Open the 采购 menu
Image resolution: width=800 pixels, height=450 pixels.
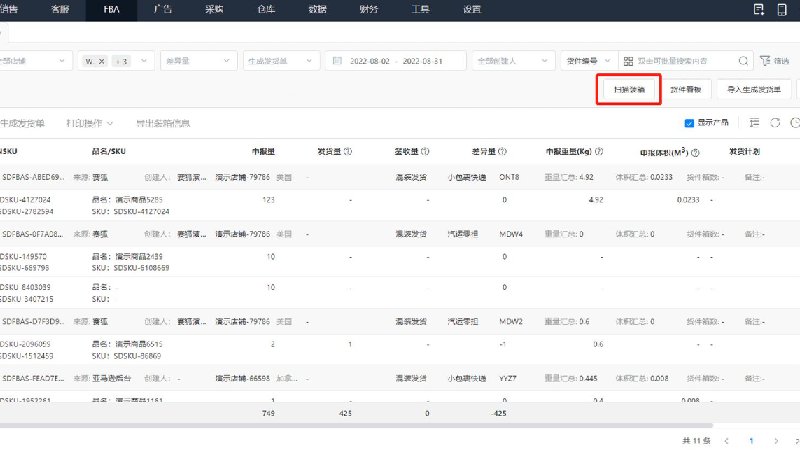pos(214,9)
